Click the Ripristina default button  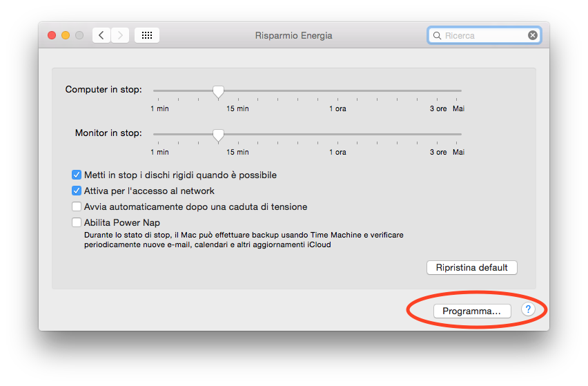(x=472, y=267)
